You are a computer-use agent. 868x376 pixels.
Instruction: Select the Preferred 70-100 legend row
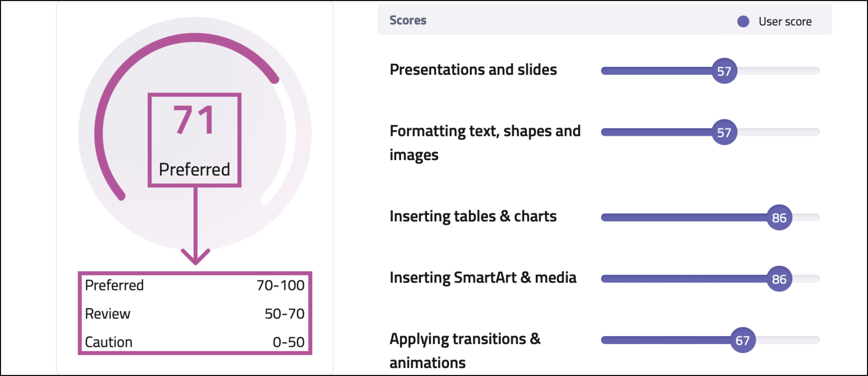[195, 285]
